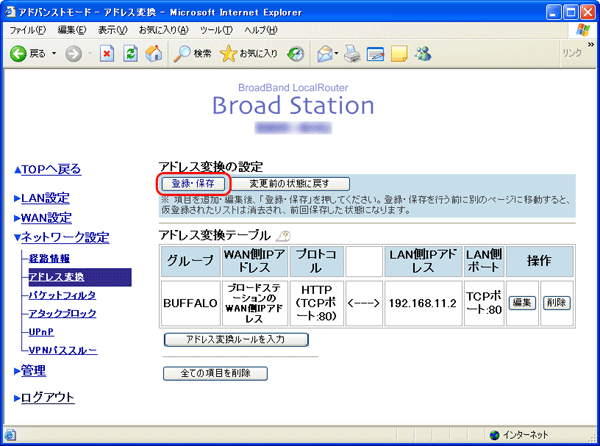Click the Edit page icon

375,54
